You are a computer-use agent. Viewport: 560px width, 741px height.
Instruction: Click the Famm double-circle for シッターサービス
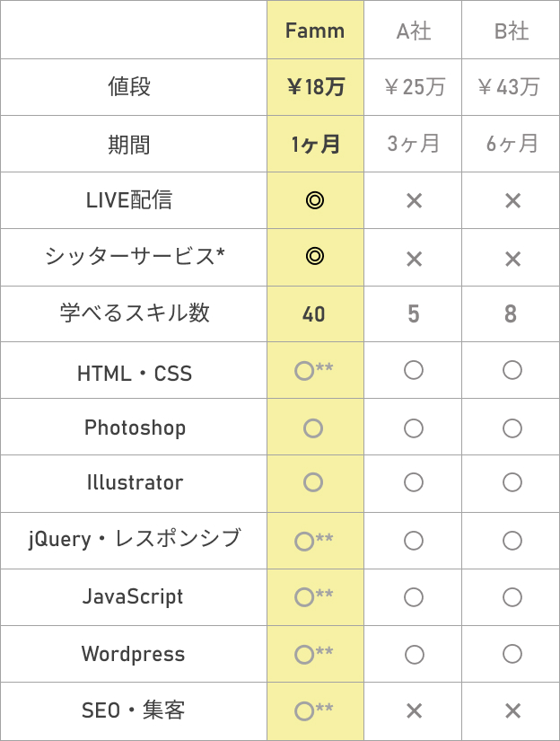(314, 257)
